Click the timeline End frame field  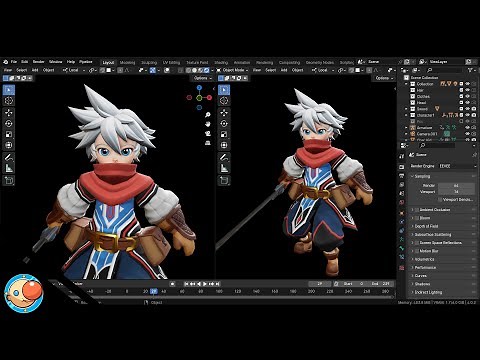coord(380,284)
